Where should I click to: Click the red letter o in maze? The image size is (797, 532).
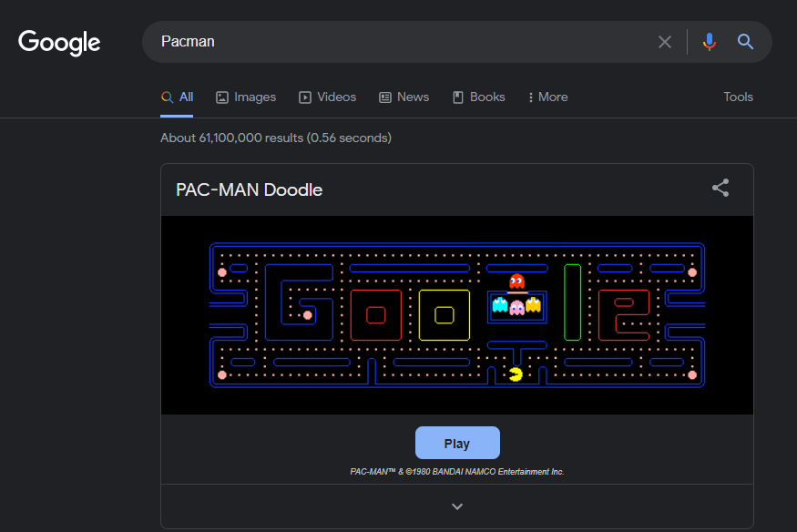click(376, 315)
